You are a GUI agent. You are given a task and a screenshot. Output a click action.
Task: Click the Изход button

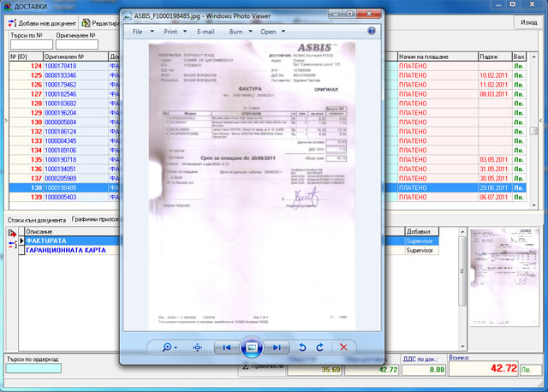(x=529, y=22)
